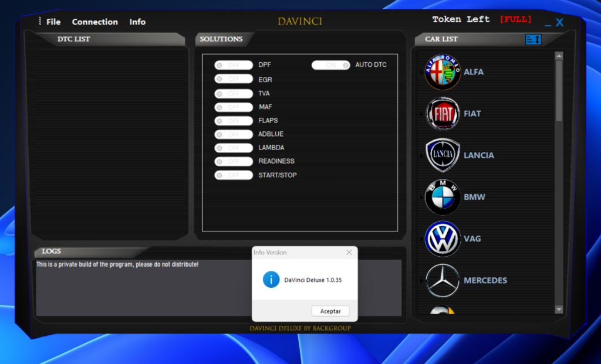Image resolution: width=601 pixels, height=364 pixels.
Task: Click the Mercedes star logo icon
Action: 443,281
